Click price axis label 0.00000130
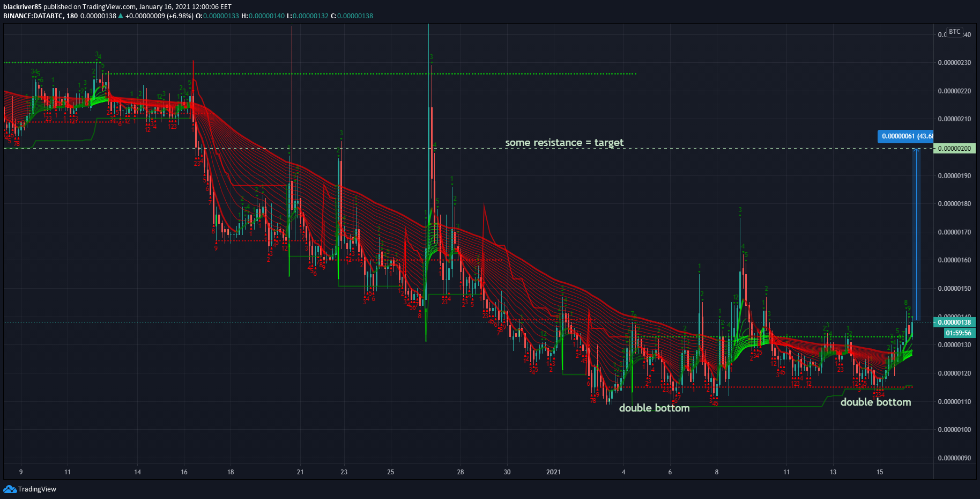This screenshot has height=499, width=980. [x=954, y=345]
